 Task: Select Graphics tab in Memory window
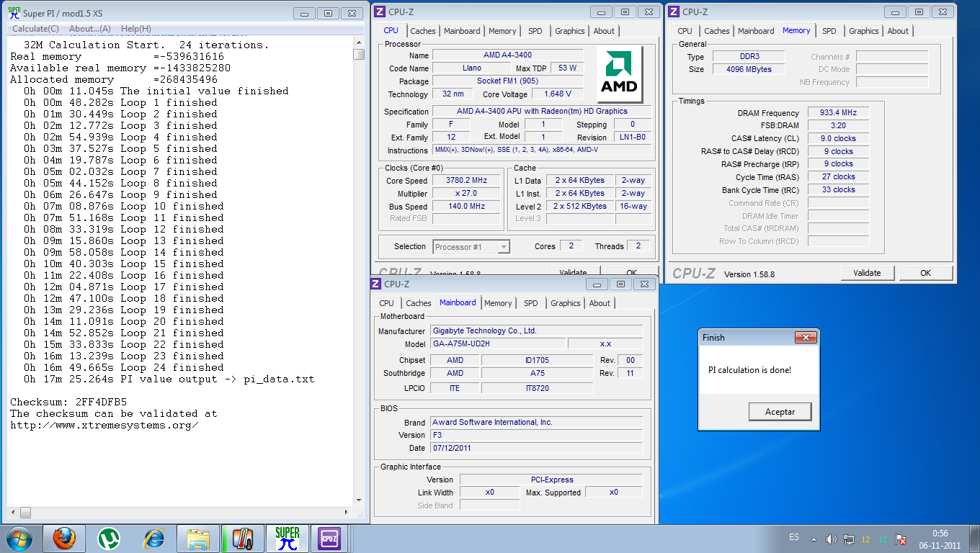pos(864,31)
